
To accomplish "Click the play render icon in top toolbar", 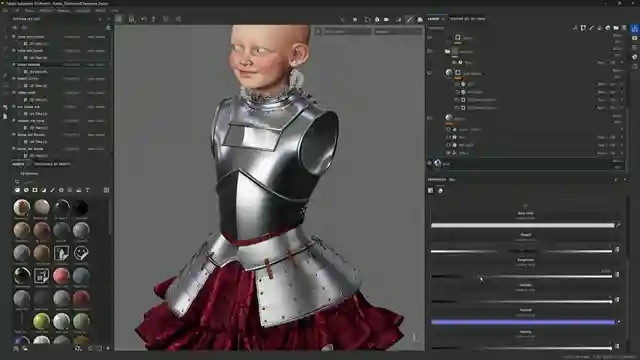I will 367,19.
